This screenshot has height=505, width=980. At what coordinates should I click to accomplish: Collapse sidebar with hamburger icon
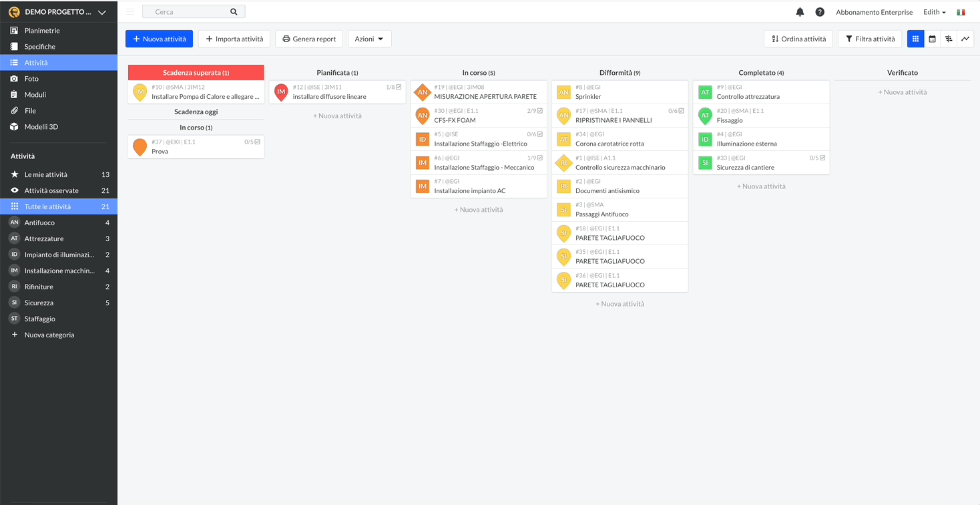point(130,12)
